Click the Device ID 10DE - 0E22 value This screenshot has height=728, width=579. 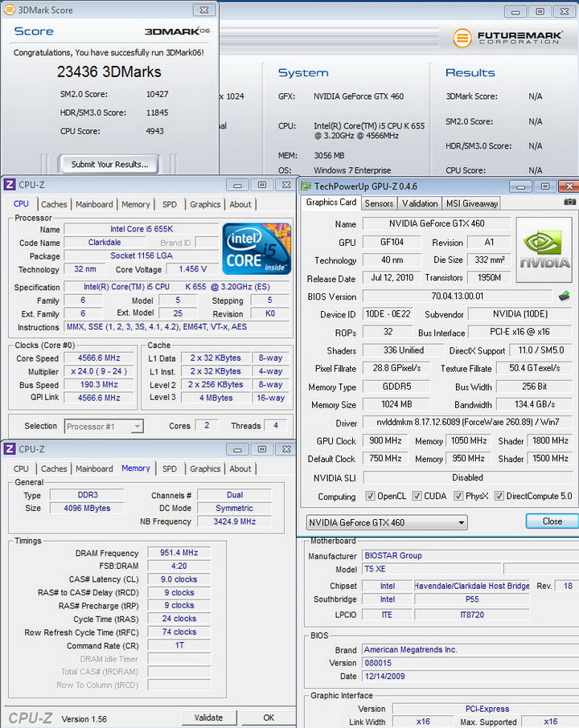tap(388, 314)
